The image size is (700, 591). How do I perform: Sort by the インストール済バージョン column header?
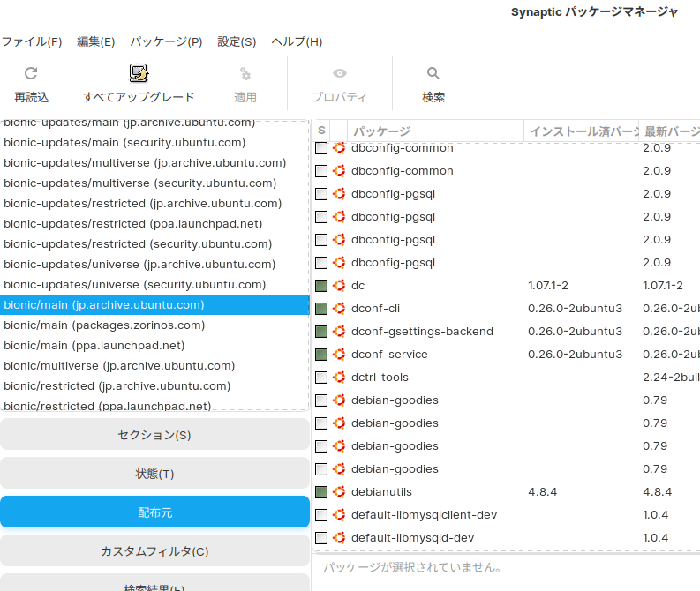click(x=581, y=131)
